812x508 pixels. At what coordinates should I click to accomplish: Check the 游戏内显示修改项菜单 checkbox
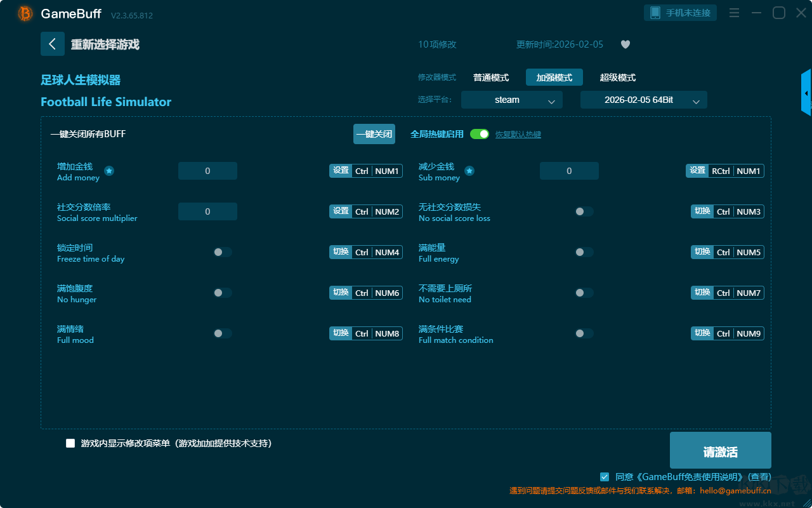tap(70, 443)
